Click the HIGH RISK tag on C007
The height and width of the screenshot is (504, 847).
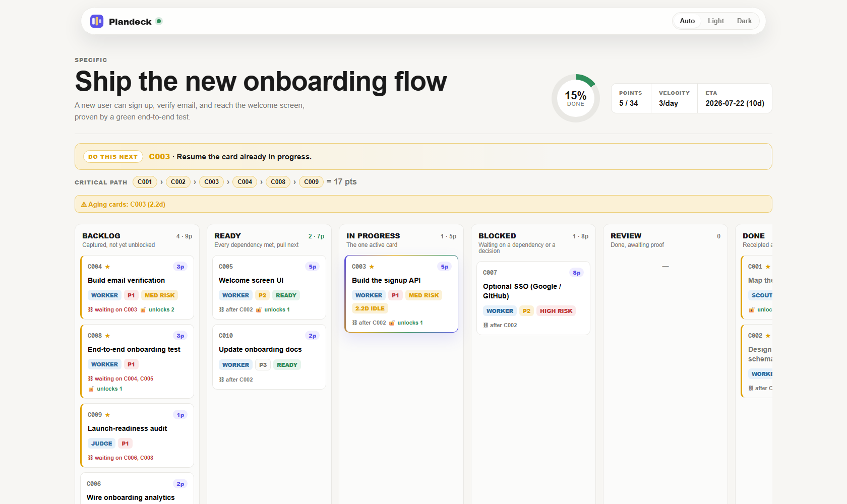coord(556,311)
